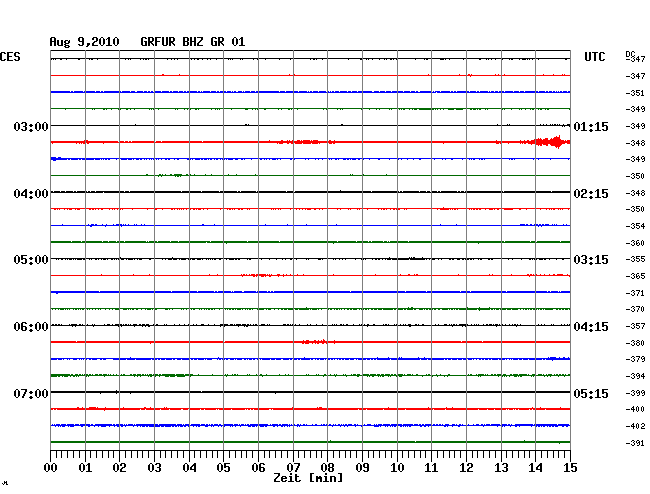Select the 04:00 local time label
The width and height of the screenshot is (650, 494).
pos(31,194)
